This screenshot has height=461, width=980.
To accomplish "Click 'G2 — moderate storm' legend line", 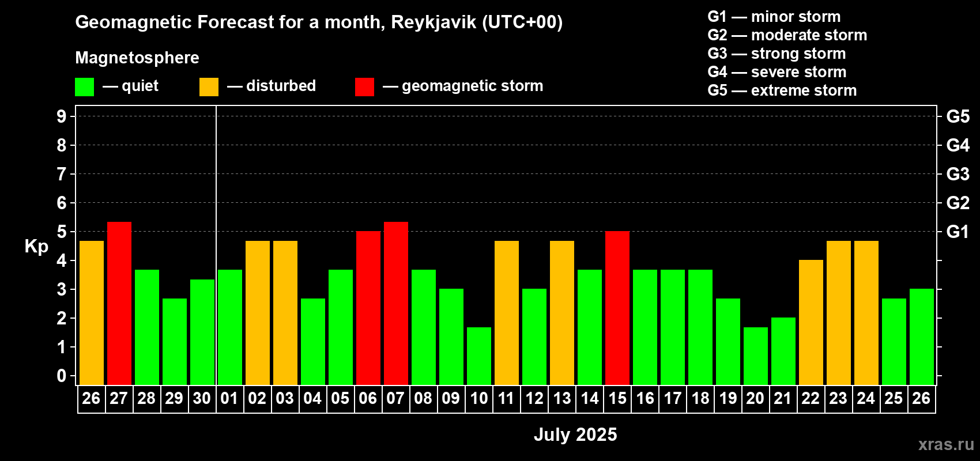I will (x=787, y=35).
